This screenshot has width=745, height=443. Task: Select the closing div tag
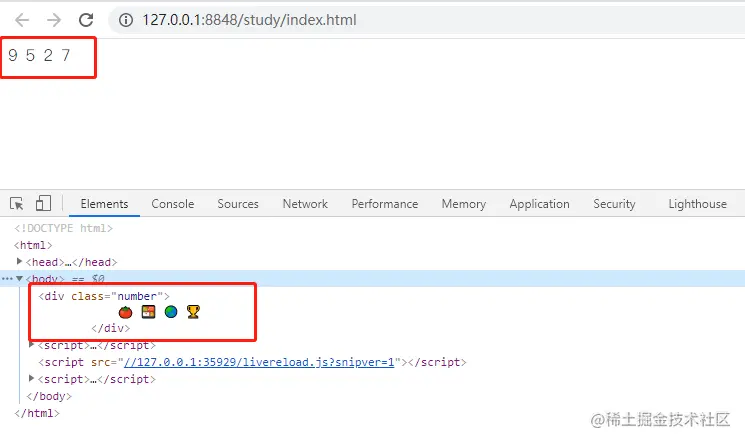point(110,328)
